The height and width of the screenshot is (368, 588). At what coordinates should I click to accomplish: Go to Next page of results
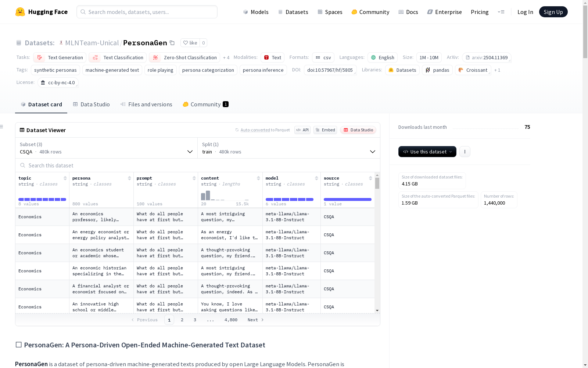click(x=256, y=320)
